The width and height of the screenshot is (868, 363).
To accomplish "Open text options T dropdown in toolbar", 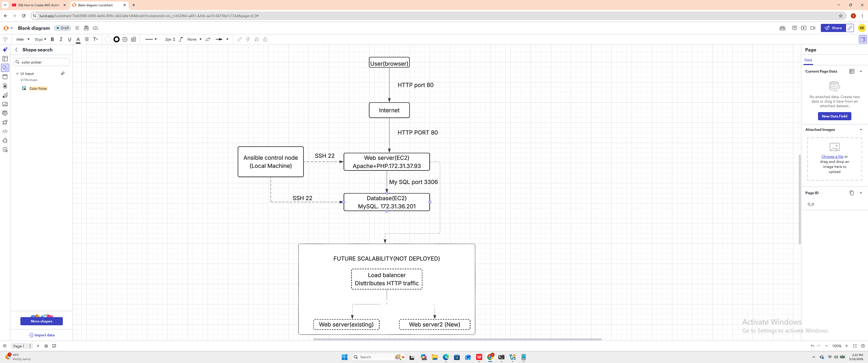I will (95, 39).
